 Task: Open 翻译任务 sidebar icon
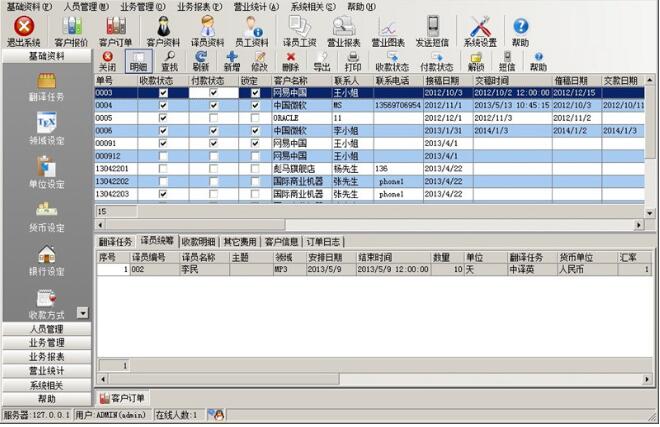tap(46, 87)
